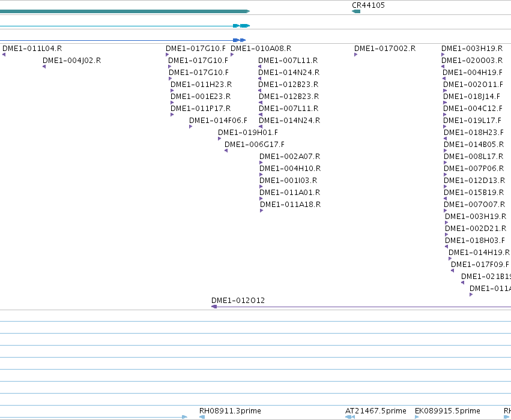Click the DME1-011A18.R label
Screen dimensions: 511x420
(290, 205)
